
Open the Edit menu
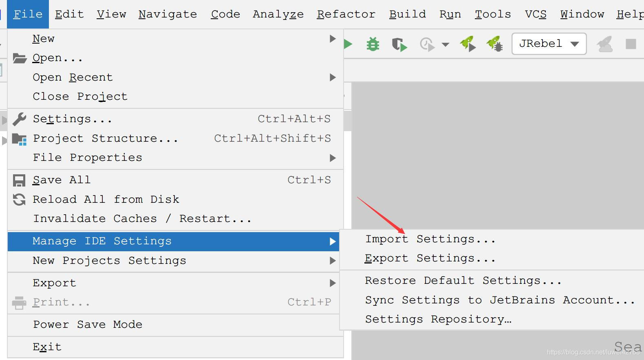point(69,14)
